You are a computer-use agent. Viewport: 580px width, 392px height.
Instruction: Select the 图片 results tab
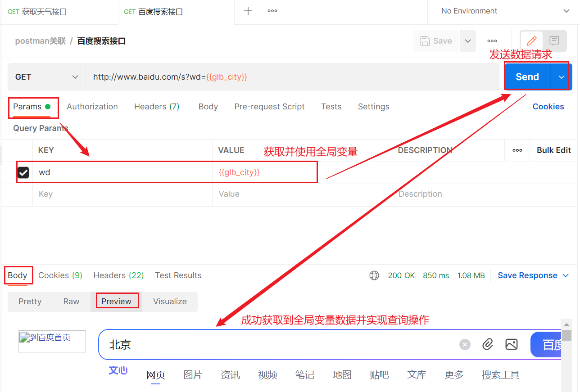pos(193,375)
